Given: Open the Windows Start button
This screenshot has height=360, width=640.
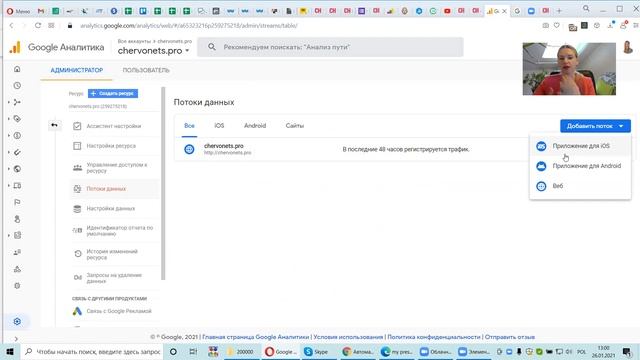Looking at the screenshot, I should [x=10, y=351].
